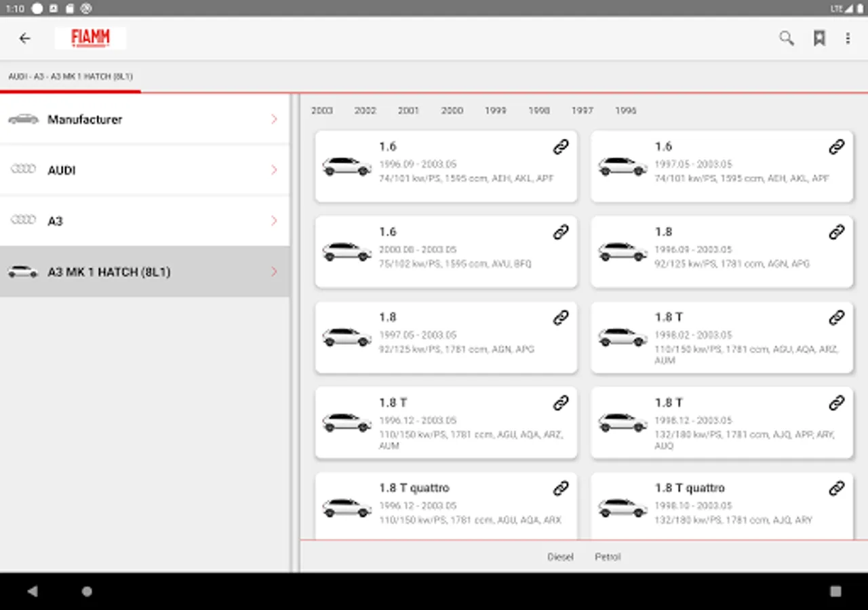Open car thumbnail on 1.8 T 1998.02 card
Viewport: 868px width, 610px height.
(x=623, y=337)
